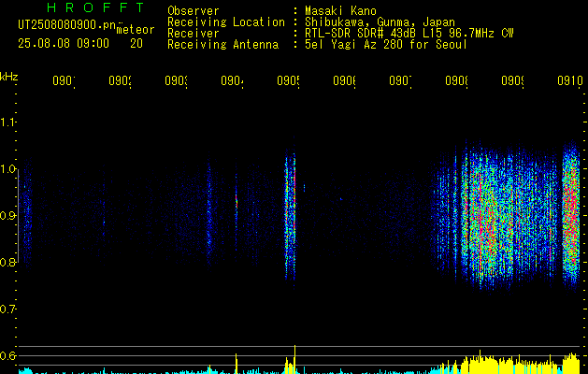Select location Shibukawa, Gunma, Japan
The height and width of the screenshot is (374, 588).
(380, 22)
